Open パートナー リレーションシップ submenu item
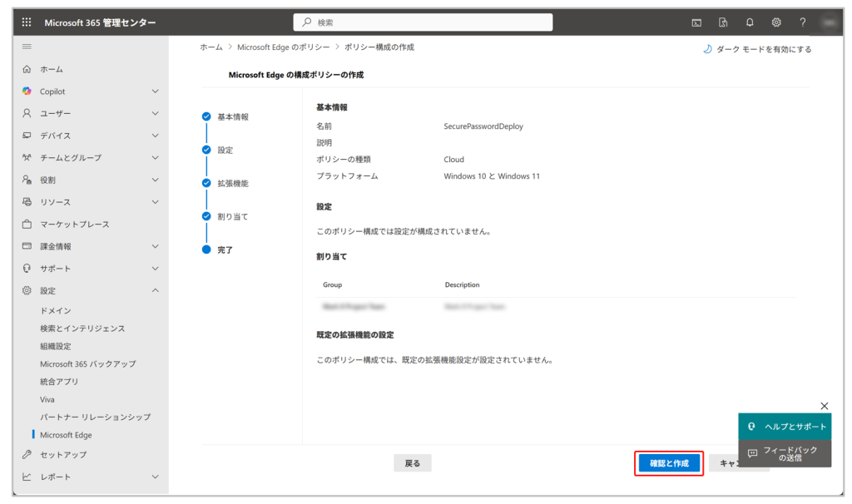Viewport: 852px width, 504px height. point(95,418)
